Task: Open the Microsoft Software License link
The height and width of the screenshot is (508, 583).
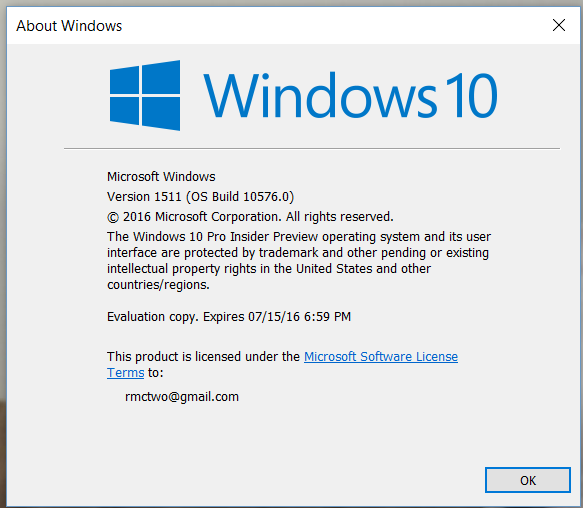Action: point(381,357)
